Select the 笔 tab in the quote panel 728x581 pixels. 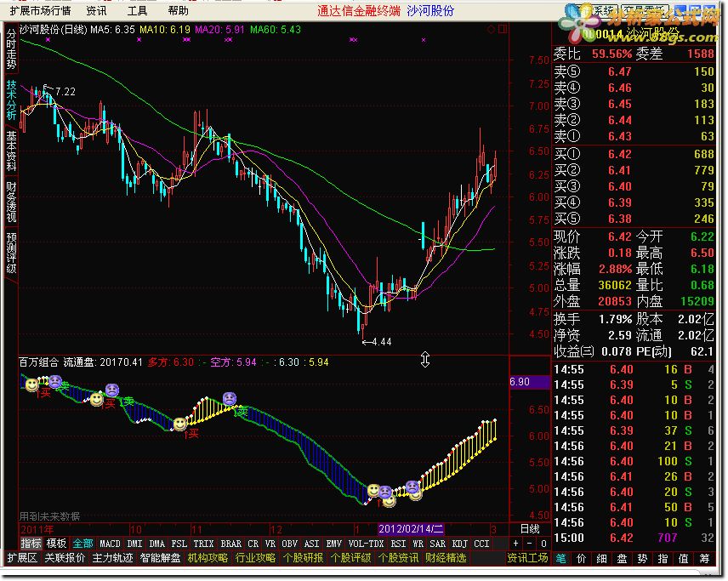pos(560,558)
